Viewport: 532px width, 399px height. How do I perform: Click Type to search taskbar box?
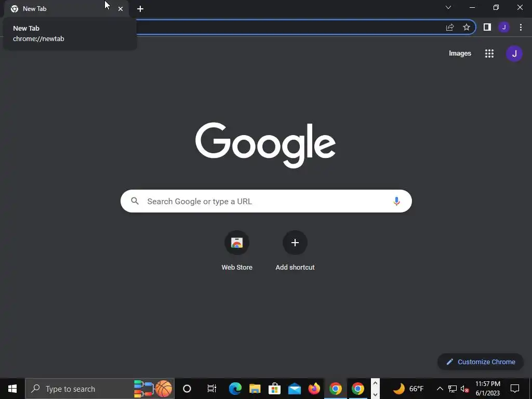[100, 389]
